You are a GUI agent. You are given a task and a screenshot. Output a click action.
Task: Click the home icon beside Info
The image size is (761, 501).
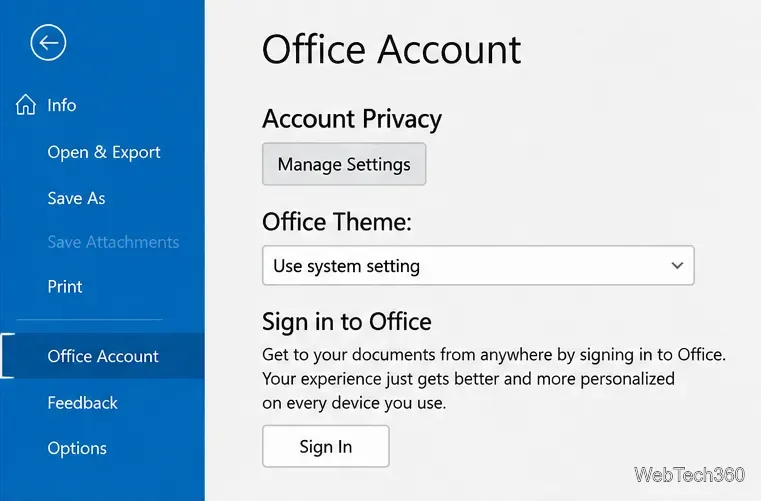(x=25, y=104)
